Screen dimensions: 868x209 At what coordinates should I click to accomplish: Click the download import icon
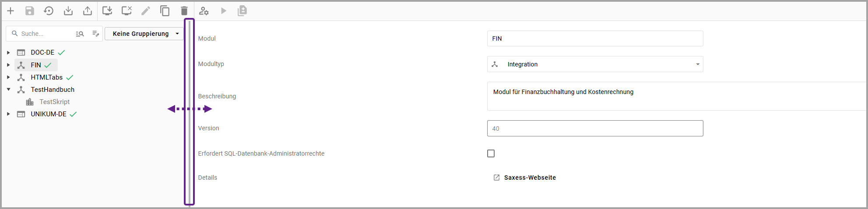68,11
